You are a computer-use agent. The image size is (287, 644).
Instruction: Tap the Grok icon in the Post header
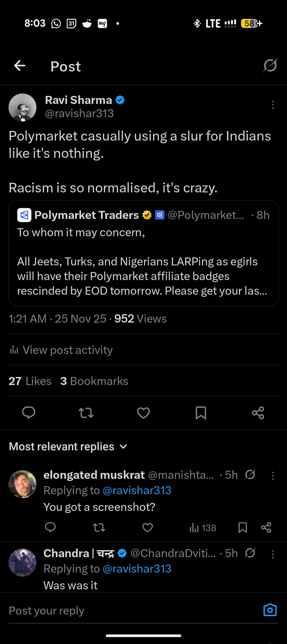270,65
